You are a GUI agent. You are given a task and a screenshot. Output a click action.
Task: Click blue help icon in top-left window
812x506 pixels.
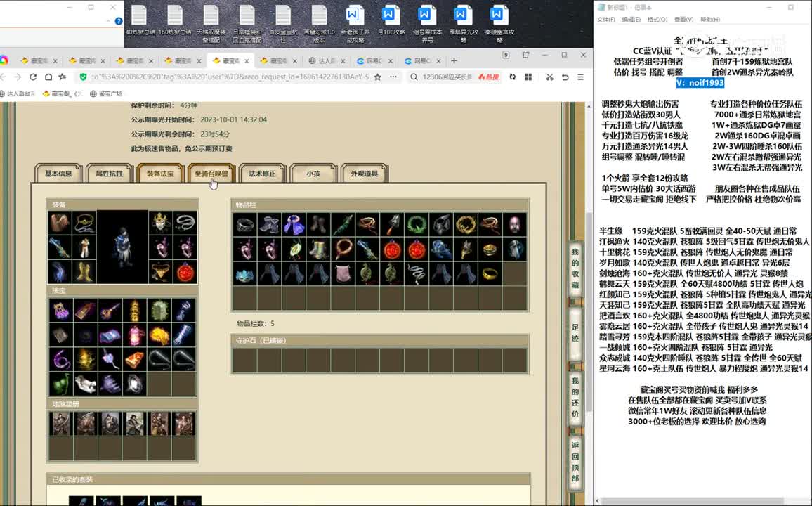[x=119, y=21]
